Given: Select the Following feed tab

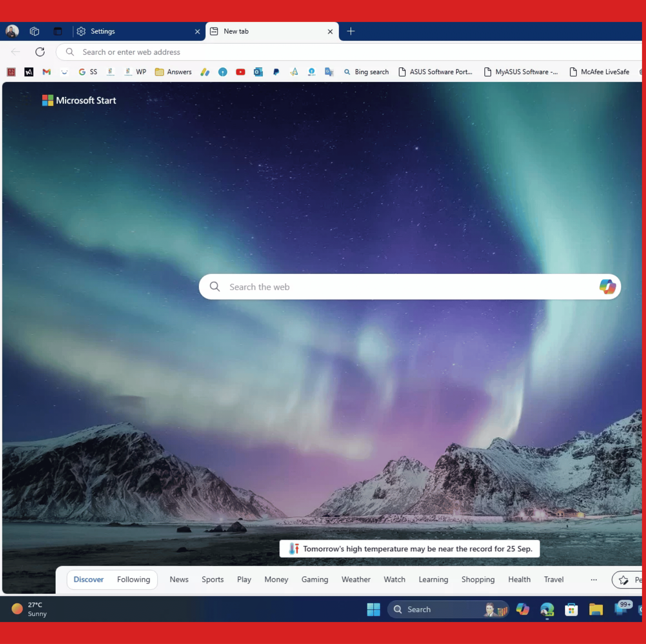Looking at the screenshot, I should pyautogui.click(x=133, y=579).
